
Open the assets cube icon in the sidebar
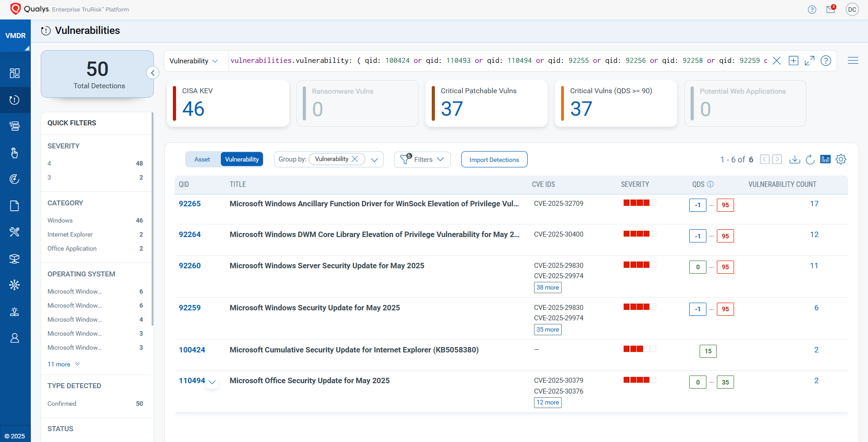14,259
